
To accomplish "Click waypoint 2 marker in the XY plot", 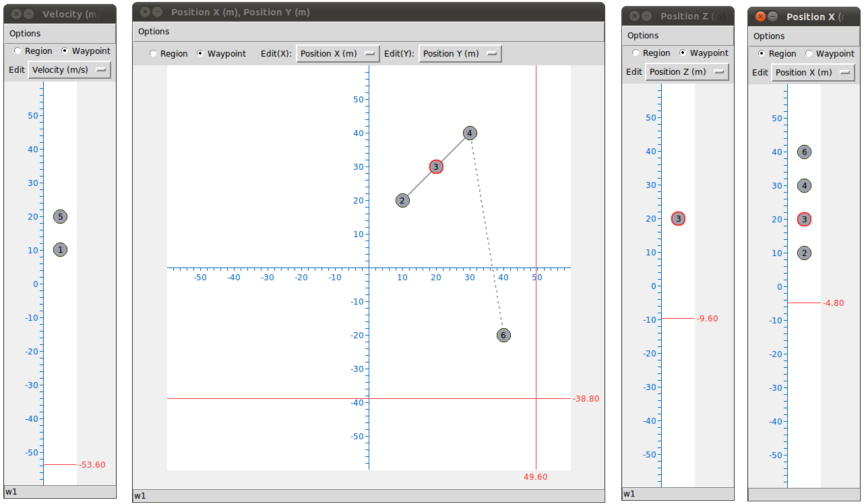I will (x=402, y=200).
